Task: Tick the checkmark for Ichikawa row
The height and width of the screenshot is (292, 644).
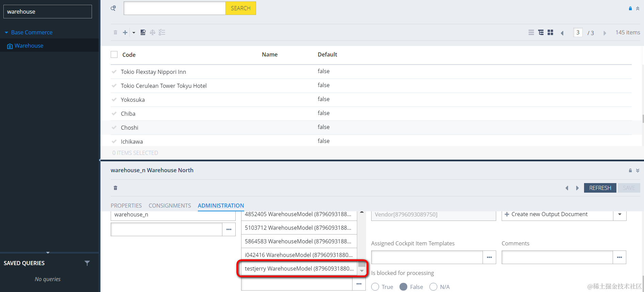Action: [114, 142]
